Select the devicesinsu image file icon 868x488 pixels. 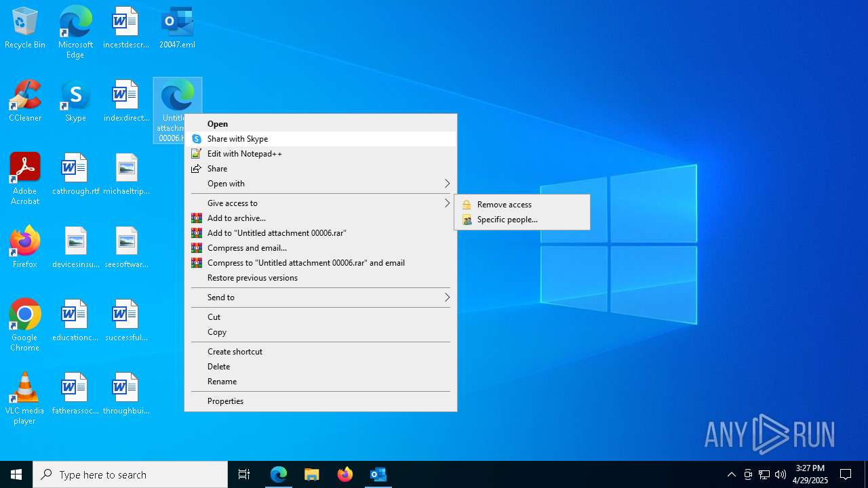(75, 248)
